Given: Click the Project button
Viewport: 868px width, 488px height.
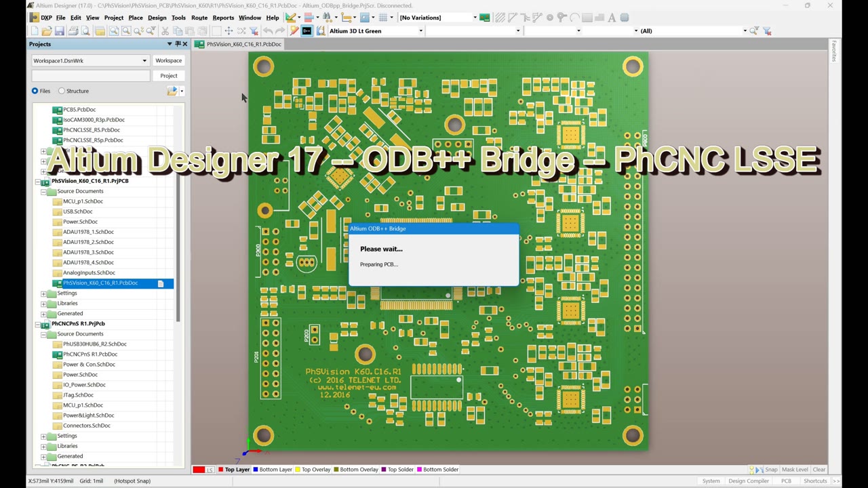Looking at the screenshot, I should 168,76.
